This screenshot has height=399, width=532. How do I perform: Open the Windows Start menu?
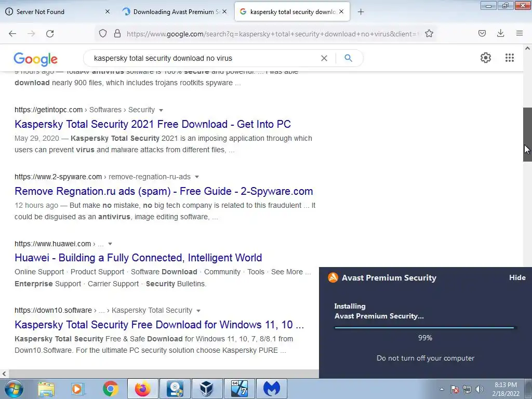point(14,389)
